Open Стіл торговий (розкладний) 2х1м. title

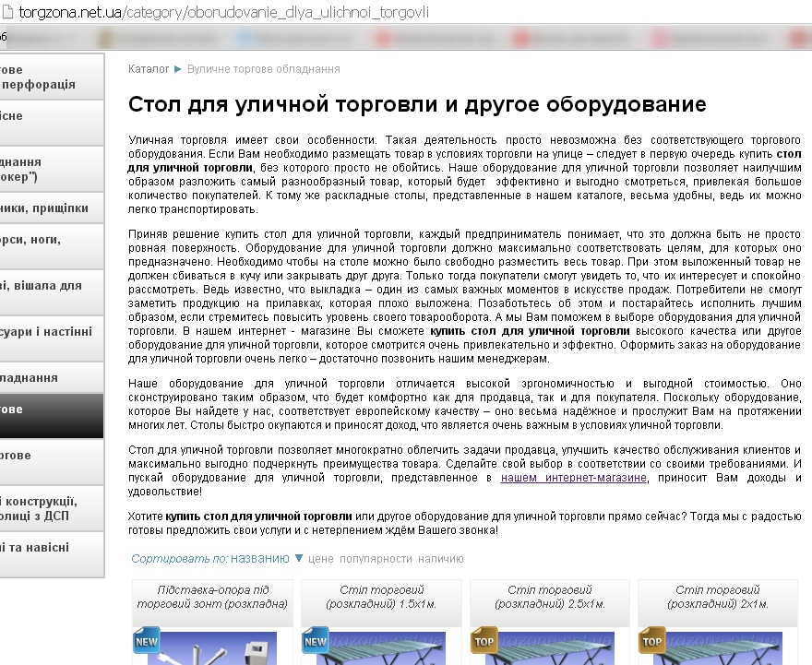point(718,597)
